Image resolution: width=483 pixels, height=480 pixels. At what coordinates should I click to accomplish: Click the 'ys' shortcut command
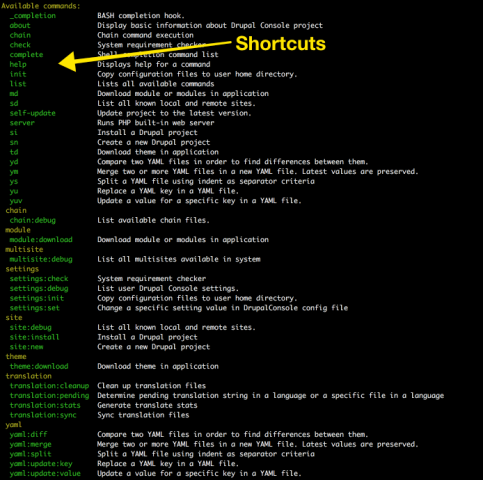click(14, 181)
